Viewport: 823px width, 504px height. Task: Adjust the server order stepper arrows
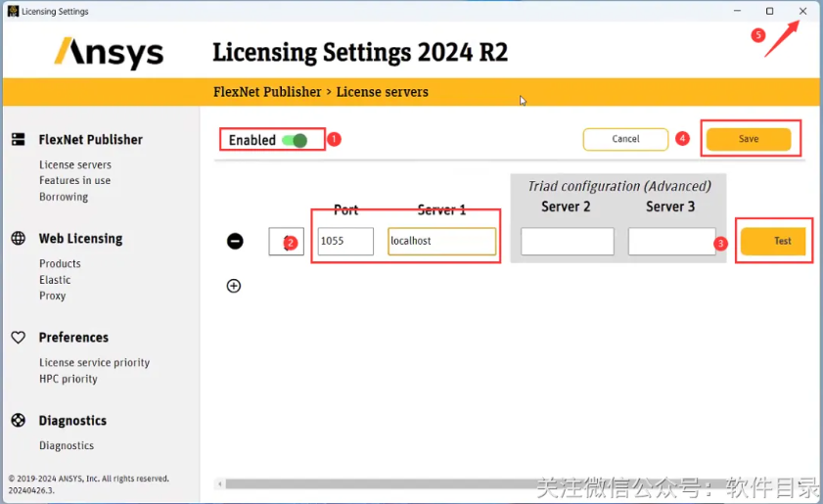tap(287, 242)
